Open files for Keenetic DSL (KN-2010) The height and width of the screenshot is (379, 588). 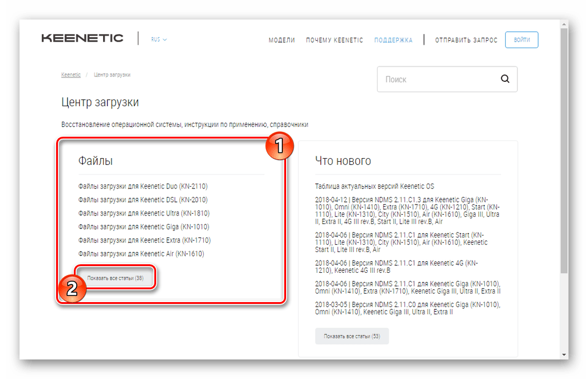(x=143, y=200)
